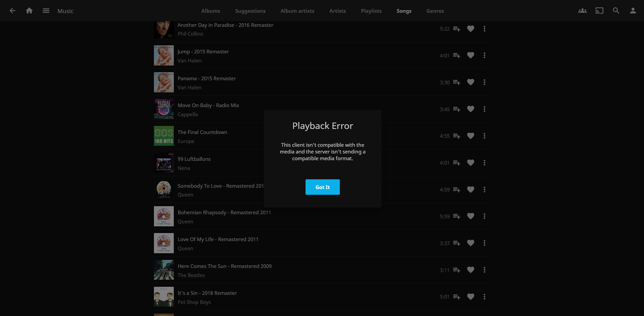Open more menu for It's a Sin
The height and width of the screenshot is (316, 644).
tap(484, 297)
